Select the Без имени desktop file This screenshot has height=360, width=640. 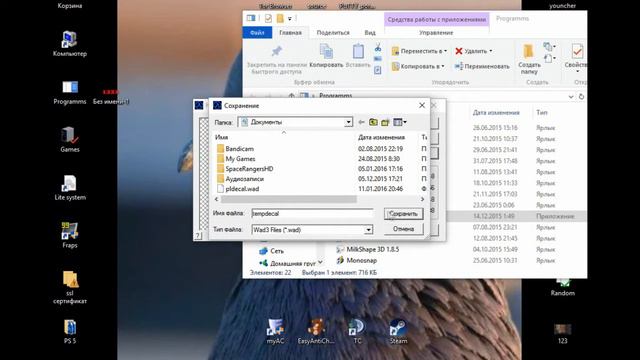tap(111, 97)
